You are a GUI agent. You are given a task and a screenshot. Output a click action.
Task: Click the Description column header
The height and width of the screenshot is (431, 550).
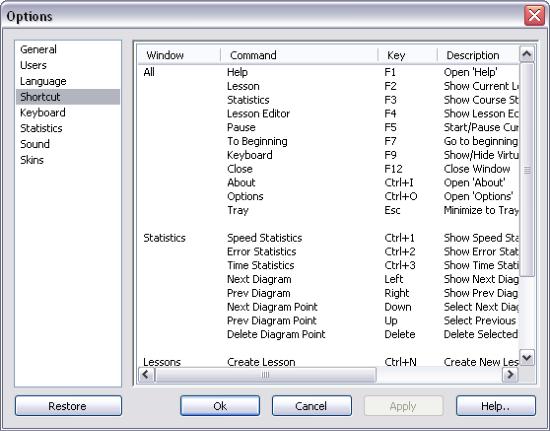pyautogui.click(x=478, y=55)
